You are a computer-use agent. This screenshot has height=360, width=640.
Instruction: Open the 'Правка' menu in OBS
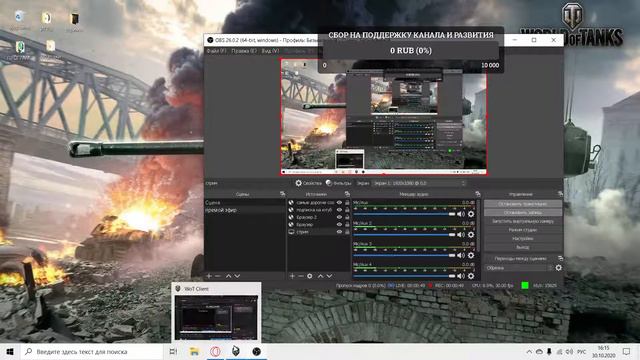[x=244, y=51]
